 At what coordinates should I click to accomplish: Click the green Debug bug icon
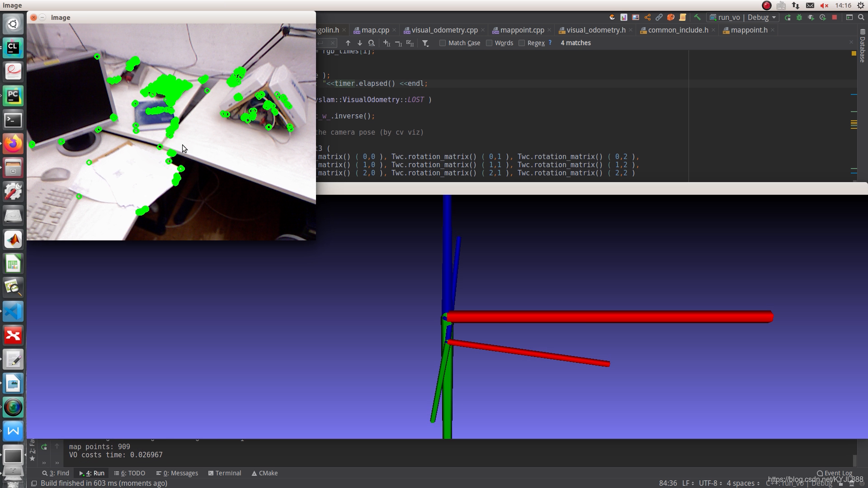pyautogui.click(x=799, y=17)
